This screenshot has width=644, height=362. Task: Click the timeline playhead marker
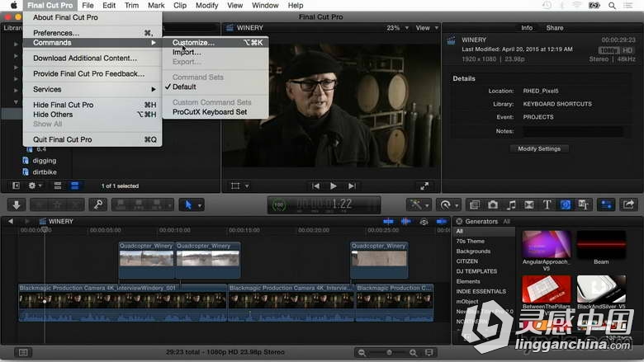tap(45, 229)
